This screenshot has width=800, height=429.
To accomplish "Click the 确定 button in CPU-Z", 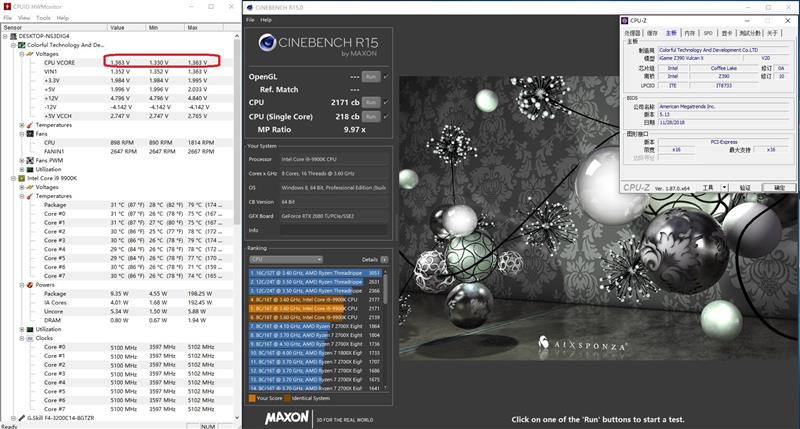I will coord(779,188).
